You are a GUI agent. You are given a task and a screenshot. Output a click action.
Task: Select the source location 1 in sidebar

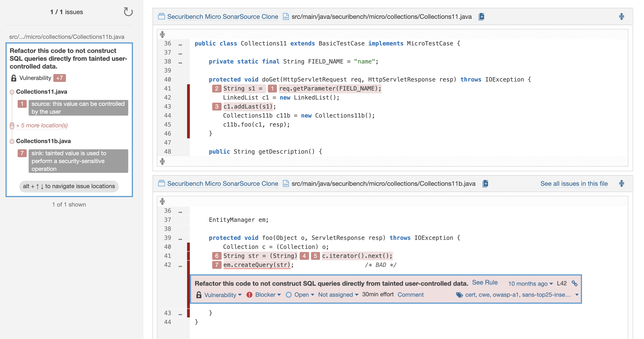[78, 108]
